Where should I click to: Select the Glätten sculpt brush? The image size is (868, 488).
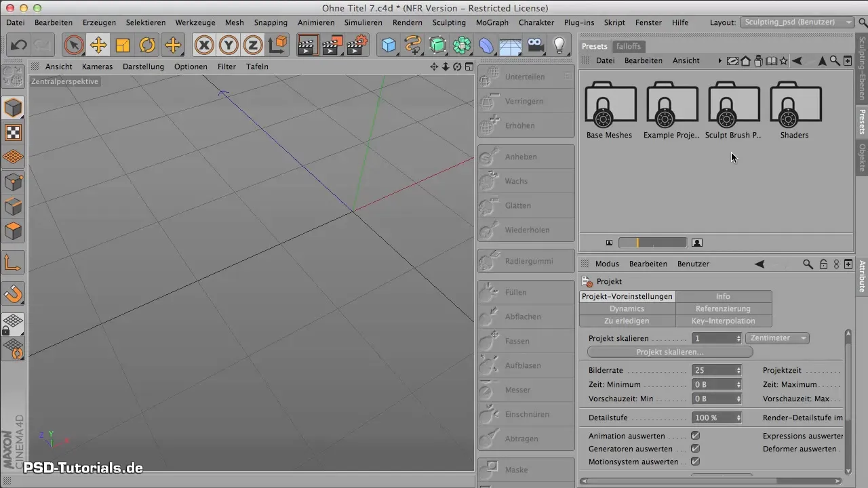(526, 205)
